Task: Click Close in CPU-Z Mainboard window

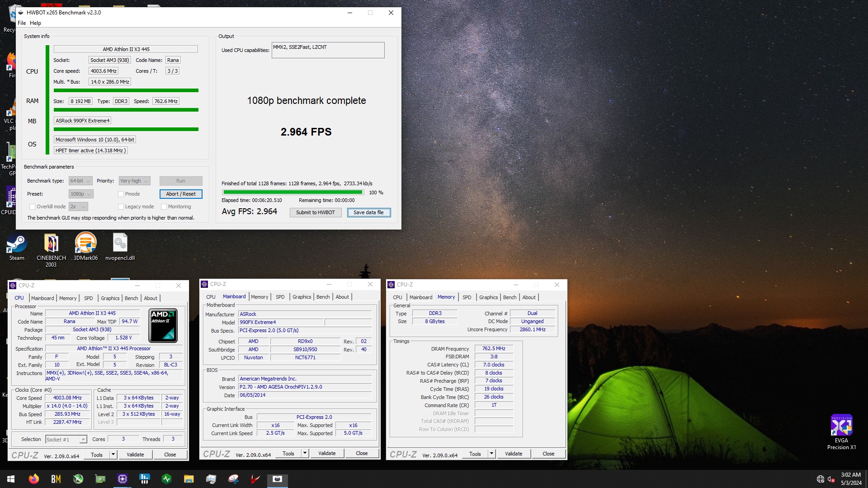Action: click(x=362, y=453)
